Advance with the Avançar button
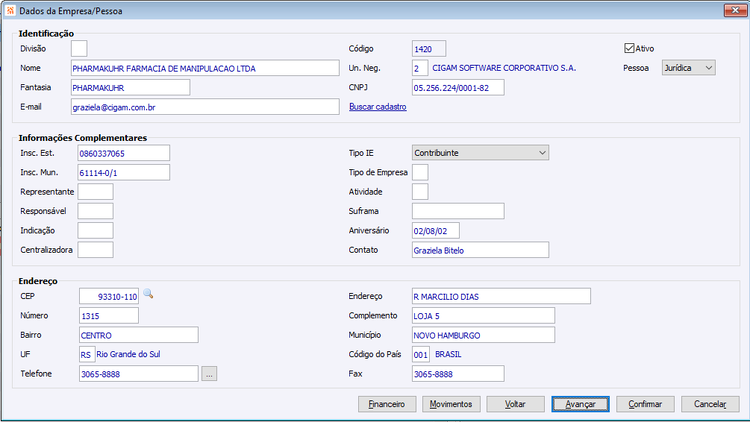This screenshot has width=750, height=422. click(x=580, y=404)
